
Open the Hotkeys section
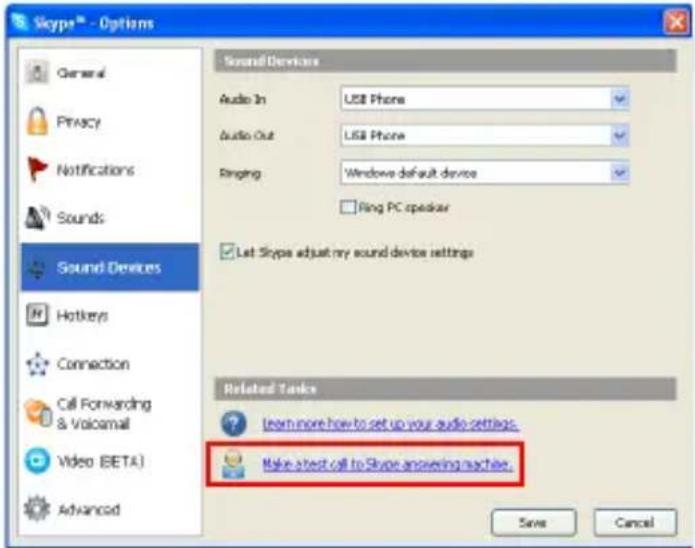[110, 315]
